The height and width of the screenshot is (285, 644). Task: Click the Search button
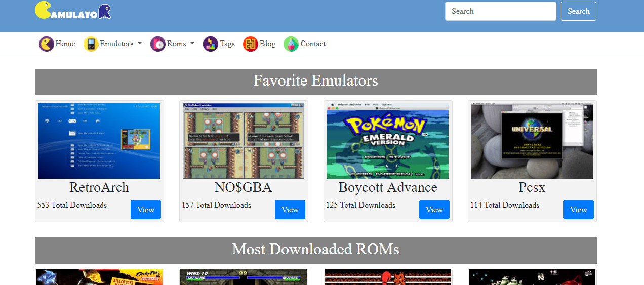point(579,11)
